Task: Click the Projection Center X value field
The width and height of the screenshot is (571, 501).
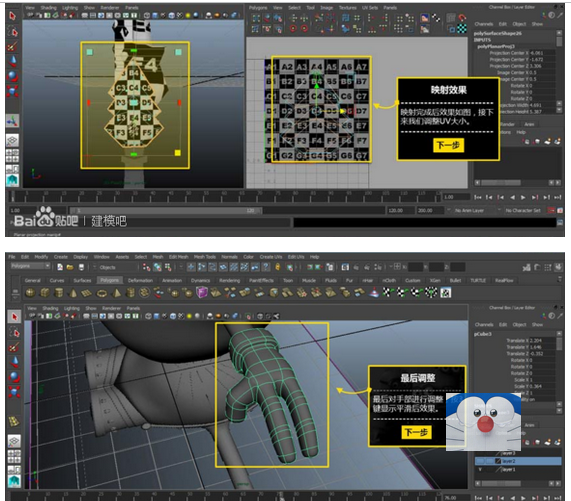Action: [x=542, y=53]
